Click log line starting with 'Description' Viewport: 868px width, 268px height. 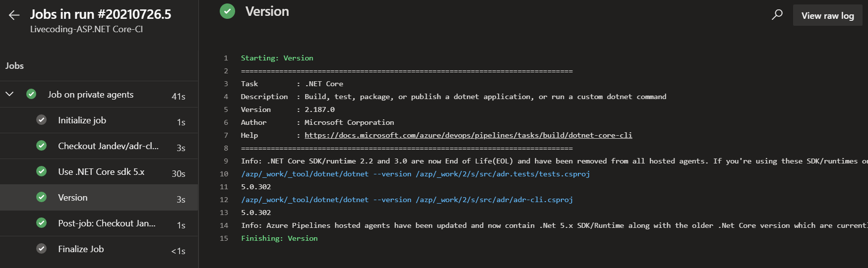[453, 97]
